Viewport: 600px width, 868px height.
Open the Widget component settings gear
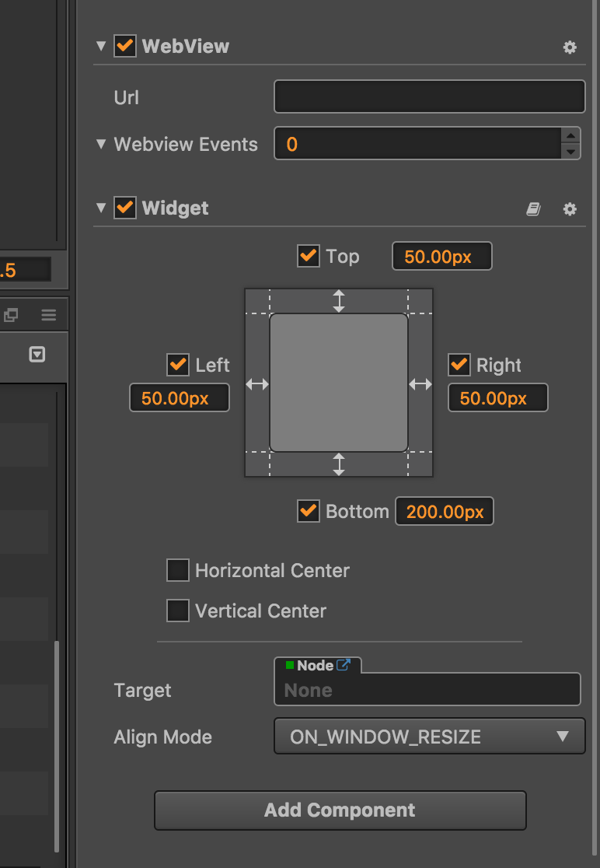pos(570,209)
